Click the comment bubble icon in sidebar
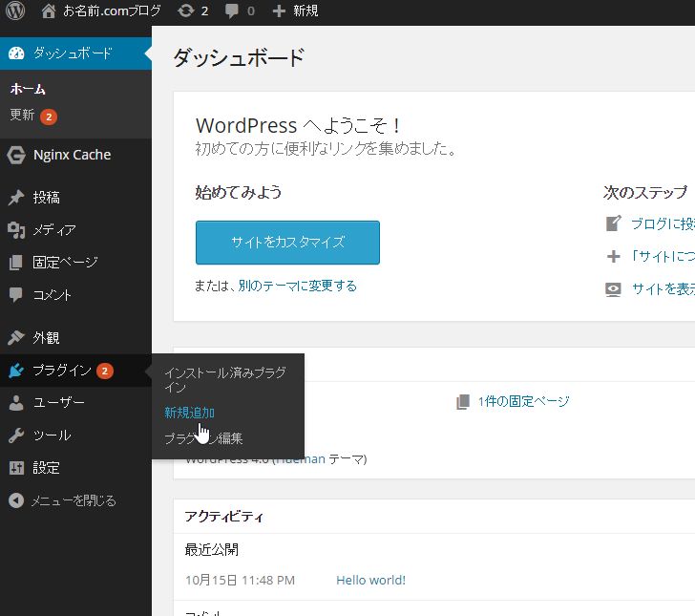 [x=16, y=295]
